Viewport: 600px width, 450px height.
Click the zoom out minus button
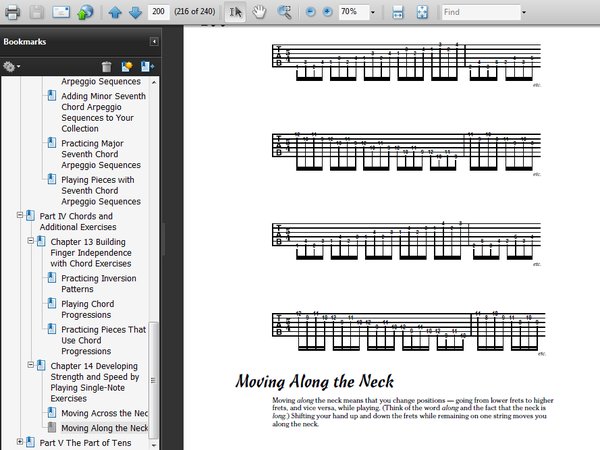(310, 12)
